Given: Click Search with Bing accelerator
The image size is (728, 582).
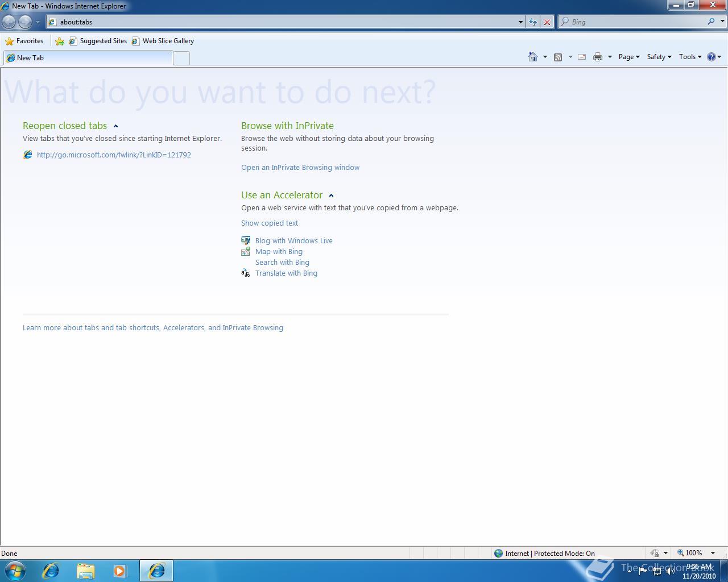Looking at the screenshot, I should (x=282, y=262).
